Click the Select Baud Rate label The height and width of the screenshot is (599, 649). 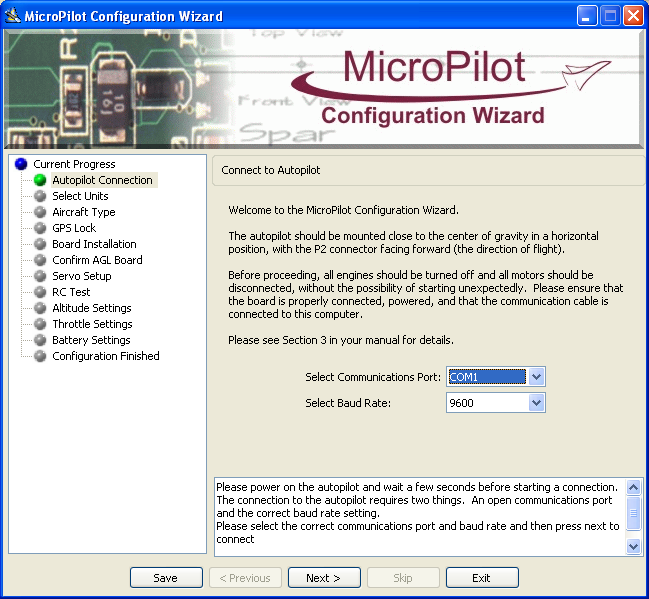coord(348,403)
